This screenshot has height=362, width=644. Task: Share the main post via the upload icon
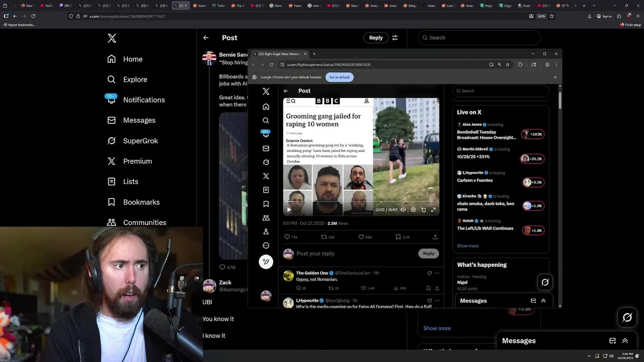coord(435,237)
